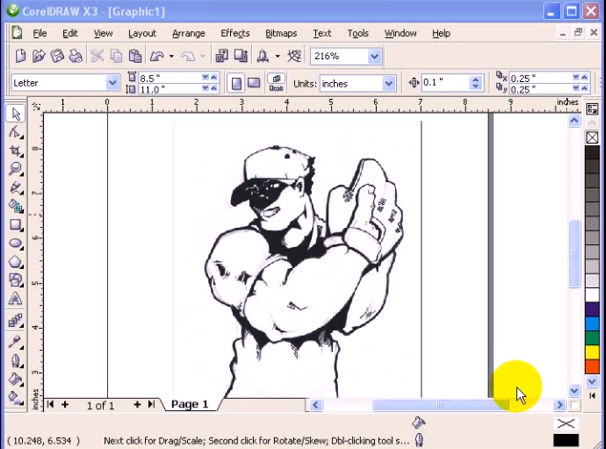Click the Paste icon in toolbar

(135, 57)
